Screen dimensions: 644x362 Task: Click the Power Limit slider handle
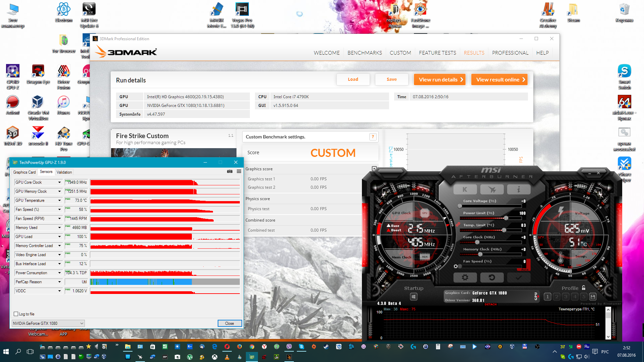point(506,218)
